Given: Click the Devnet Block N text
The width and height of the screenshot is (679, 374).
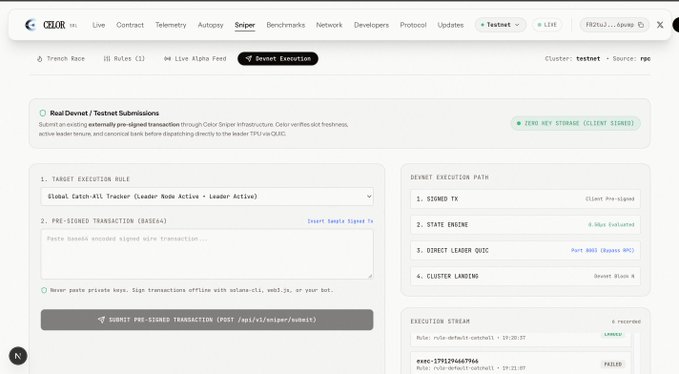Looking at the screenshot, I should [614, 276].
